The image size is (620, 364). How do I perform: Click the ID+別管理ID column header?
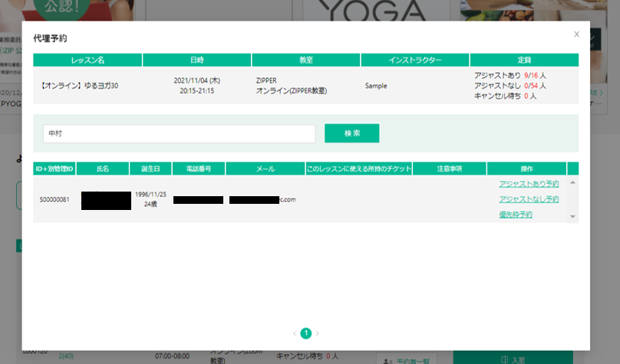(x=54, y=169)
